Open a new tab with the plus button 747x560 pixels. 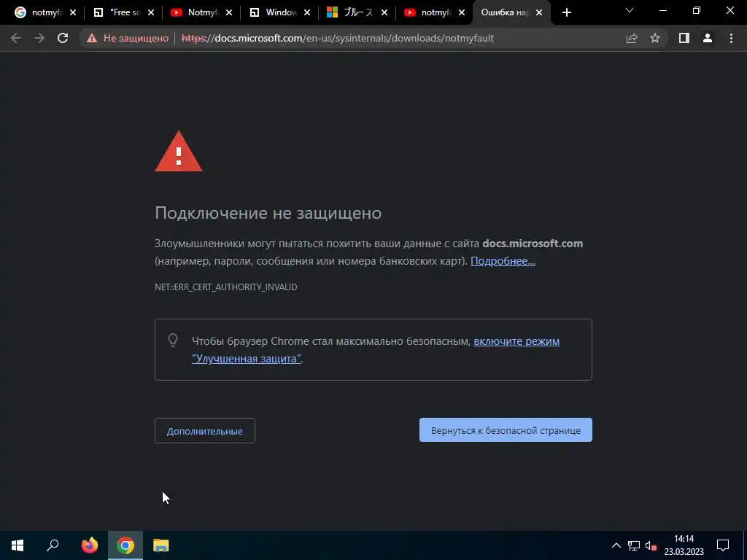566,13
